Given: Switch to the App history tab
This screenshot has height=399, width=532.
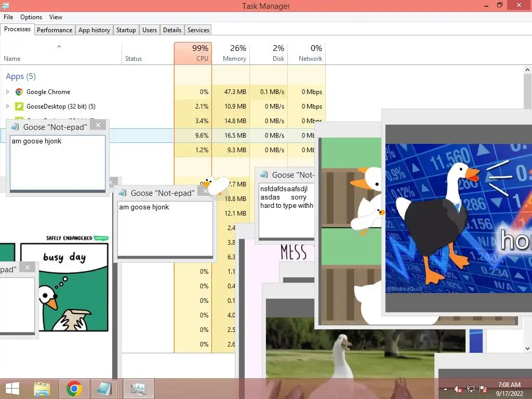Looking at the screenshot, I should point(95,30).
